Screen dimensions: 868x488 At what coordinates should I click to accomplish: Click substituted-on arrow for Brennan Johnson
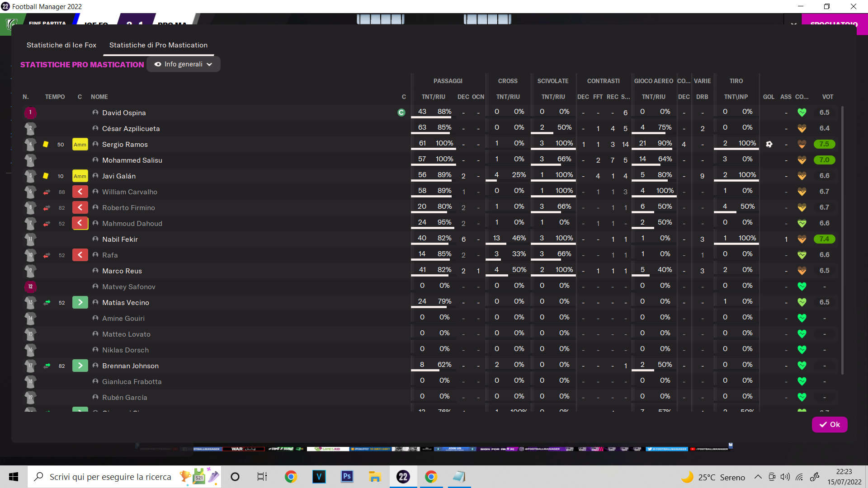(x=80, y=366)
